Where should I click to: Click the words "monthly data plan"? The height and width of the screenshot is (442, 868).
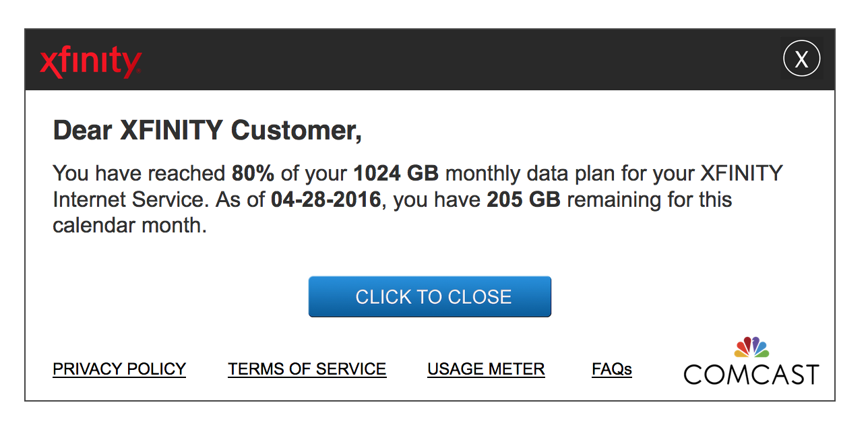tap(539, 174)
